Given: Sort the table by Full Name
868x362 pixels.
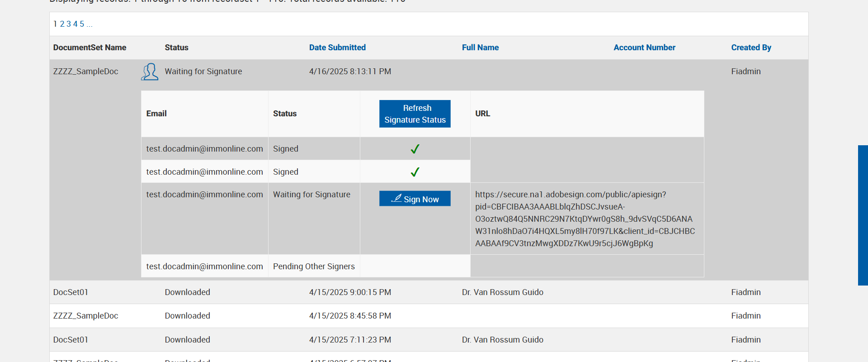Looking at the screenshot, I should 480,48.
